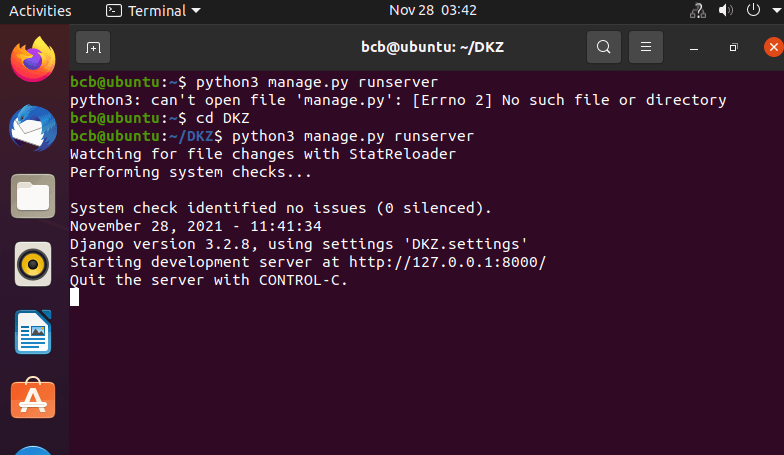The image size is (784, 455).
Task: Open the Terminal app menu dropdown
Action: click(152, 11)
